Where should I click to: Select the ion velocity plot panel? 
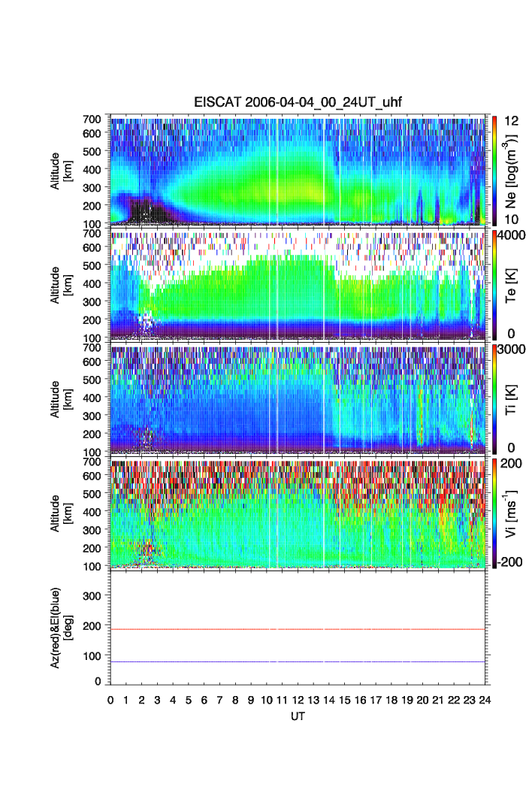pos(298,512)
